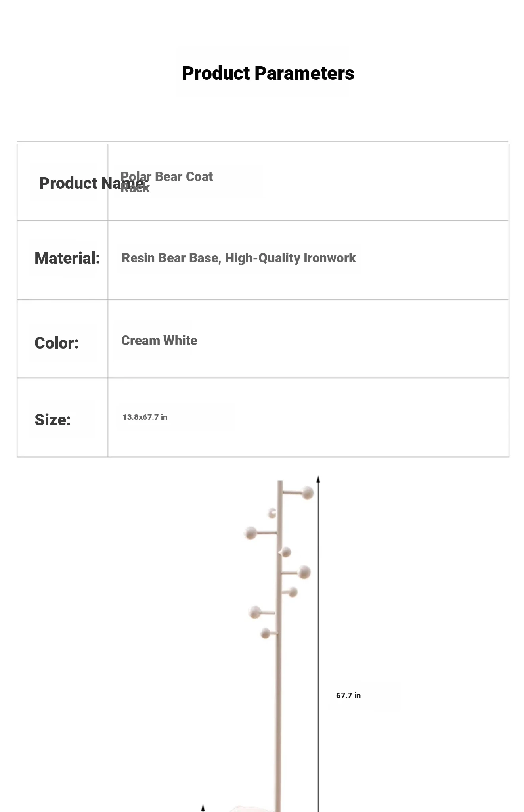Select the Size label cell
524x812 pixels.
point(63,417)
